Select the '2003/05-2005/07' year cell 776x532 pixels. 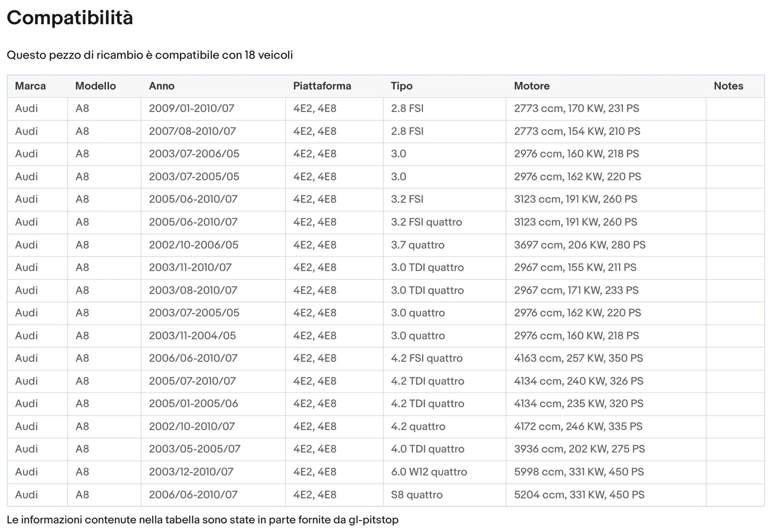194,449
